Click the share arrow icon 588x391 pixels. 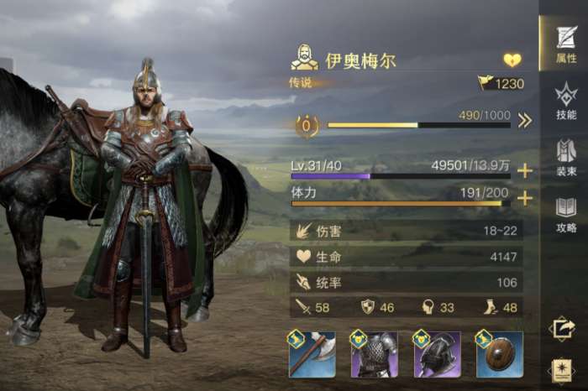(562, 329)
